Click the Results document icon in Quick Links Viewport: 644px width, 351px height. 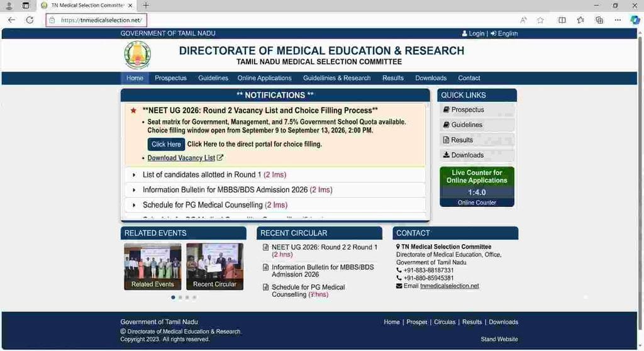(446, 140)
